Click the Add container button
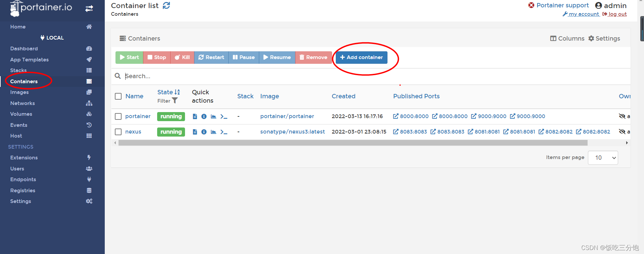 click(x=361, y=57)
